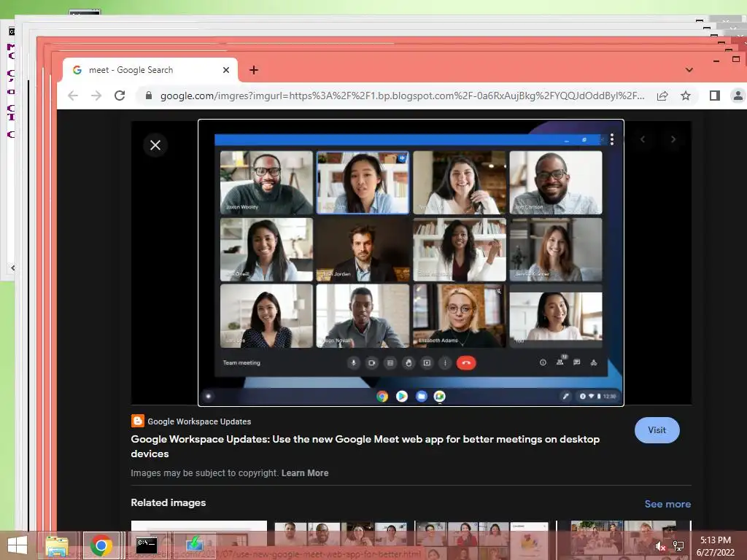Image resolution: width=747 pixels, height=560 pixels.
Task: Select the 'meet - Google Search' tab
Action: click(150, 70)
